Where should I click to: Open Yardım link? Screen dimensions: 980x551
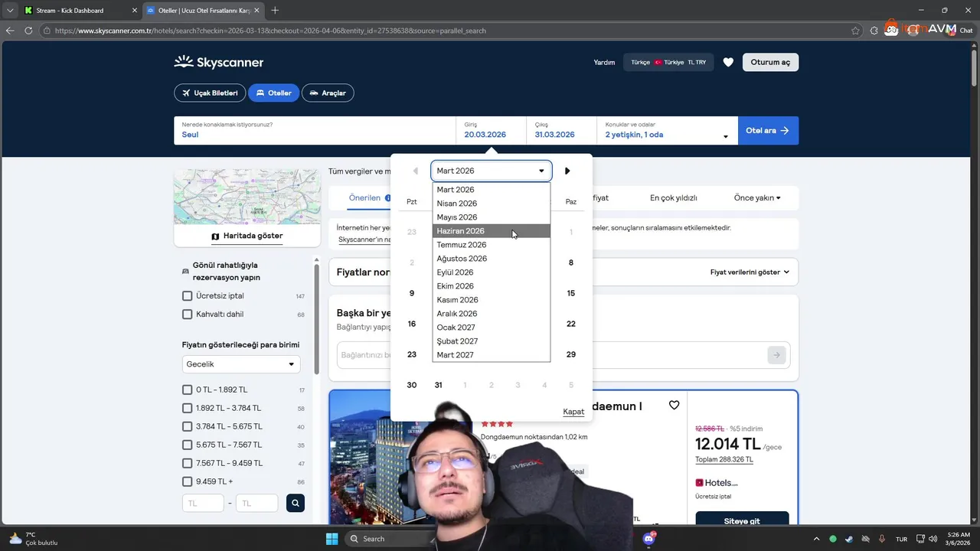point(604,62)
